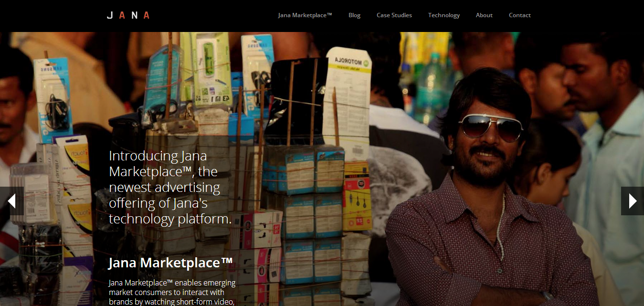644x306 pixels.
Task: Advance to the next slide with right arrow
Action: pos(633,201)
